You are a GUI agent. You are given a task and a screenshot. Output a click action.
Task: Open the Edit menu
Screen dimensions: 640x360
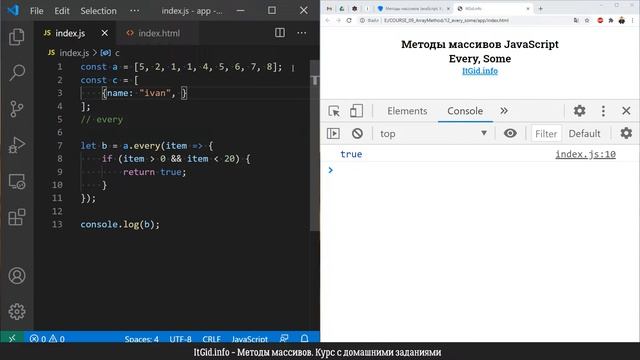tap(62, 11)
